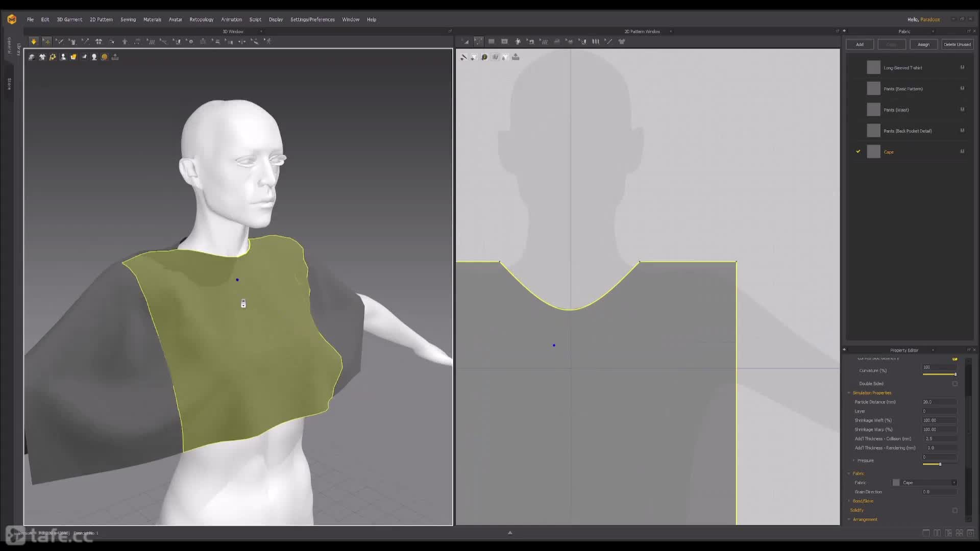Toggle the Curved Side Geometry checkbox

tap(954, 359)
